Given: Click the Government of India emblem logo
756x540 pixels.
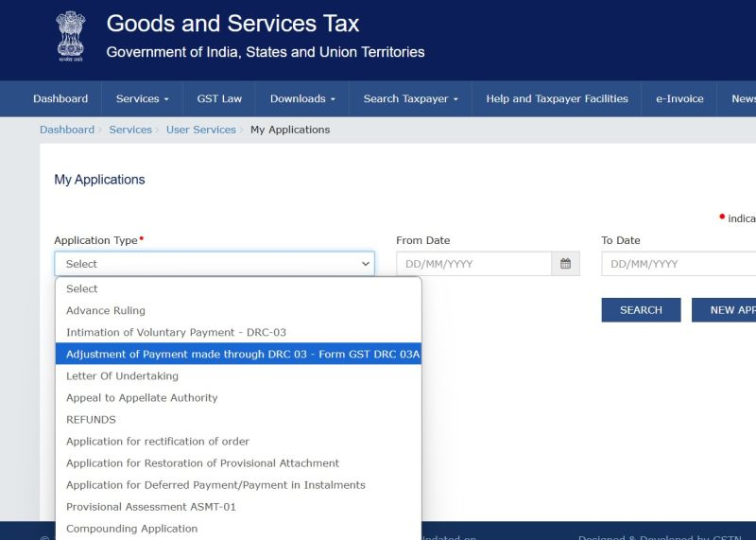Looking at the screenshot, I should pyautogui.click(x=70, y=37).
